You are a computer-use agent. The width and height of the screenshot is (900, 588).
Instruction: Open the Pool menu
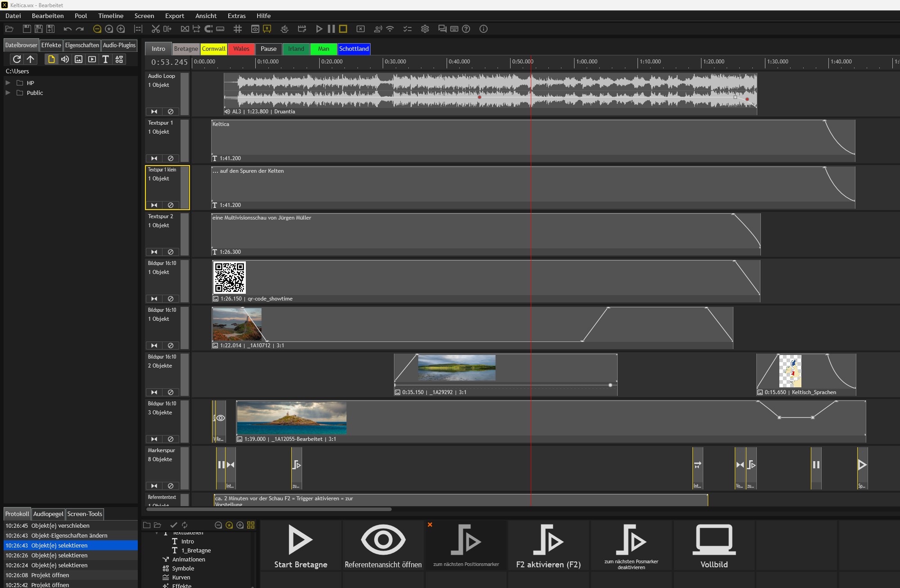click(x=81, y=16)
